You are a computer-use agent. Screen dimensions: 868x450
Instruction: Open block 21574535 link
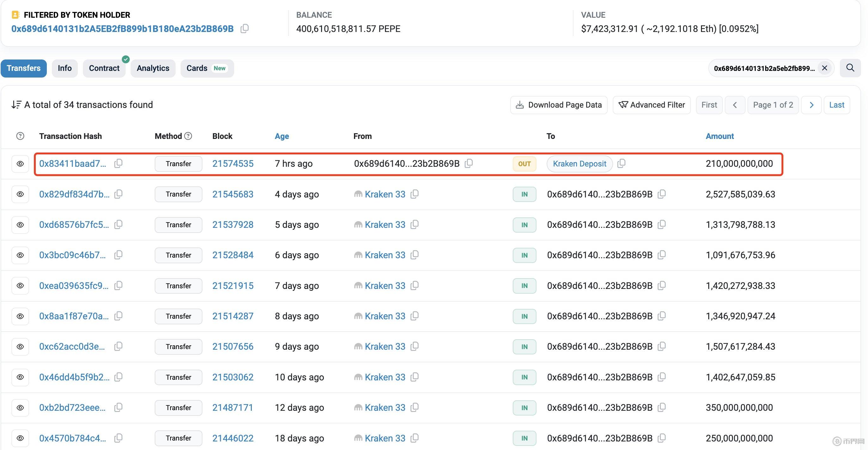(233, 164)
